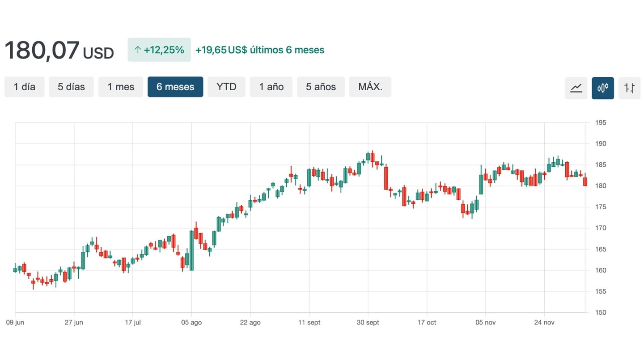
Task: Choose the 1 mes period
Action: click(x=121, y=87)
